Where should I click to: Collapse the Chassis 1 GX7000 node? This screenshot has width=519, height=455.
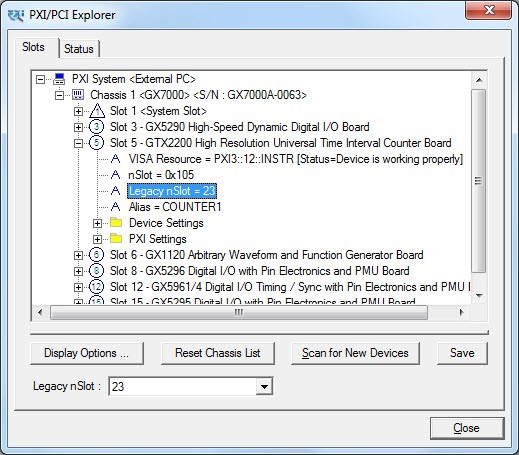click(x=60, y=95)
